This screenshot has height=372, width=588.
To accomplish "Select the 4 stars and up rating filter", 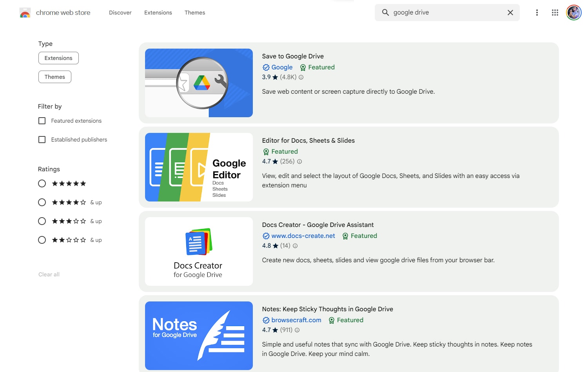I will [42, 202].
